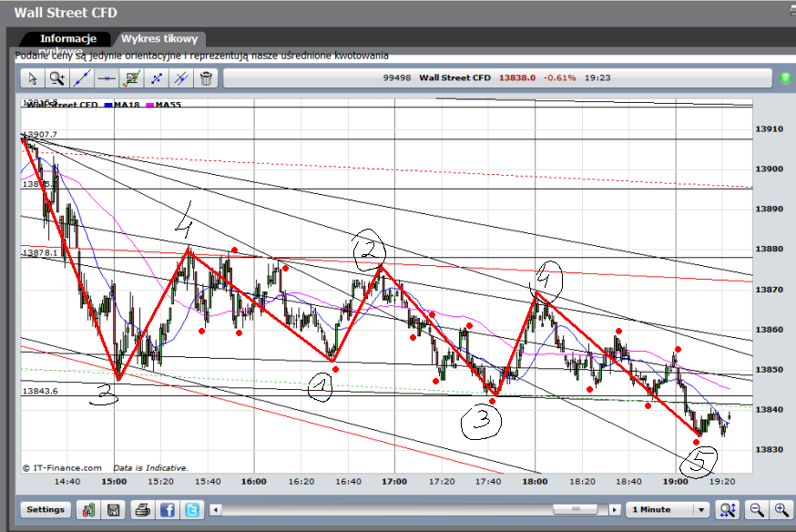The height and width of the screenshot is (532, 796).
Task: Click the 99498 number in quote bar
Action: coord(396,77)
